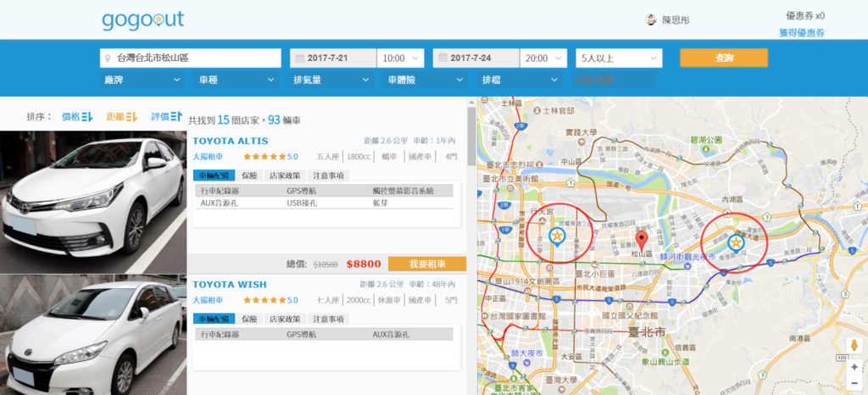Open calendar icon for 2017-7-24 return date
Image resolution: width=868 pixels, height=395 pixels.
pos(442,58)
